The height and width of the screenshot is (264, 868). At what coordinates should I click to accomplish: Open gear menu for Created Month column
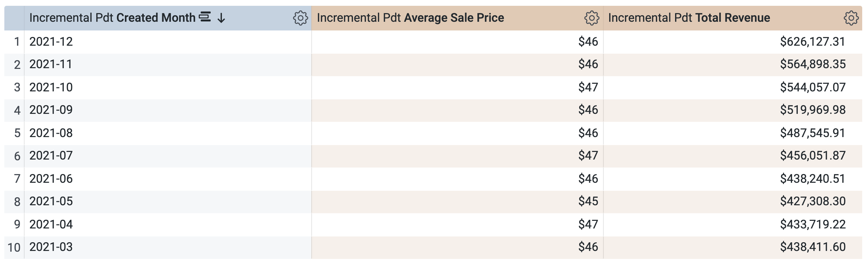click(300, 18)
